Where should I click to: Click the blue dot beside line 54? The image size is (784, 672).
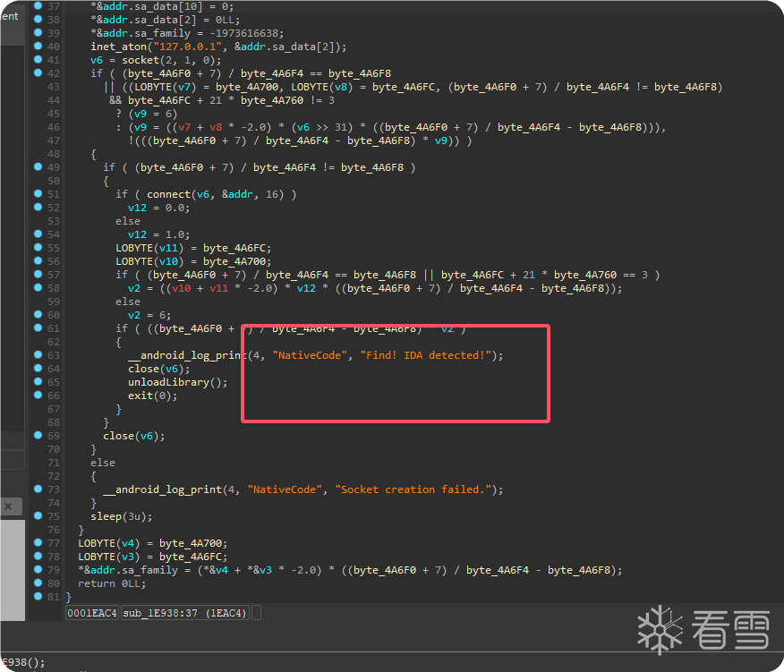(x=38, y=234)
